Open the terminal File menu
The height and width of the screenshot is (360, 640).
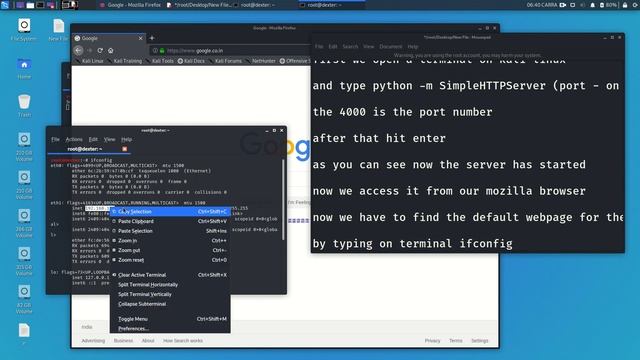(x=55, y=139)
